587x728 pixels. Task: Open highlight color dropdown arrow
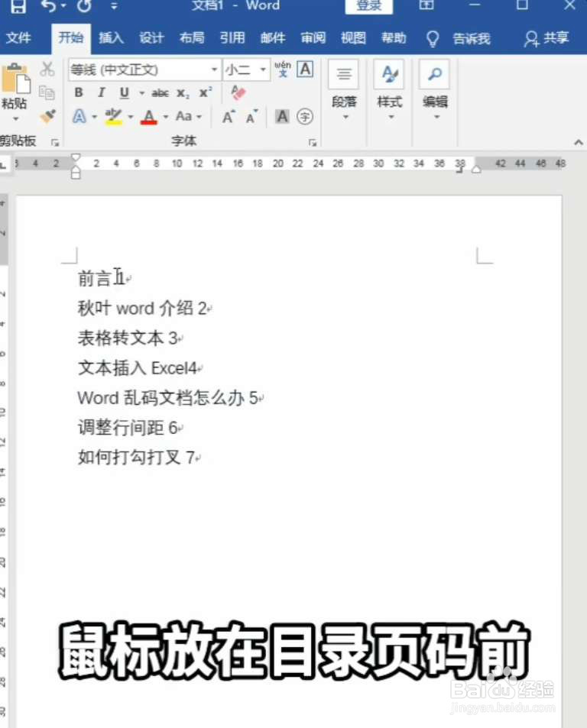pos(131,117)
